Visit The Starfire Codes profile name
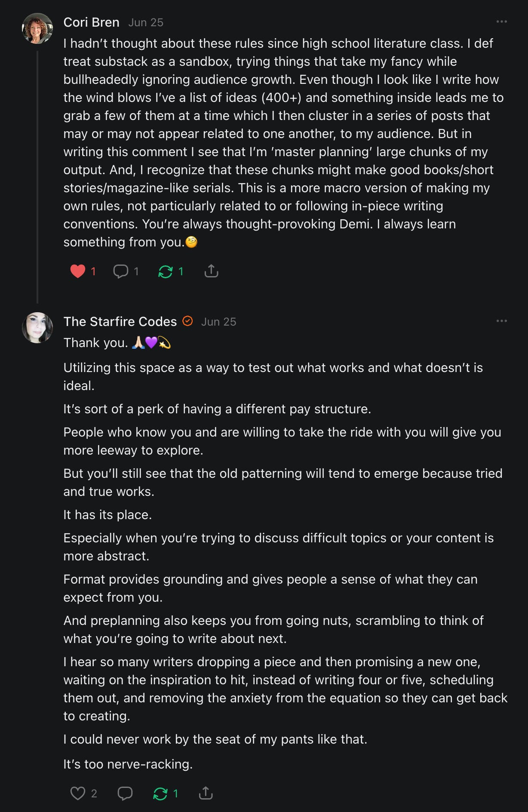Screen dimensions: 528x812 coord(120,322)
